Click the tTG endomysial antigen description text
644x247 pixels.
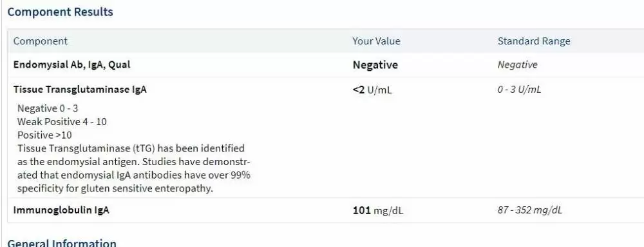pos(131,155)
